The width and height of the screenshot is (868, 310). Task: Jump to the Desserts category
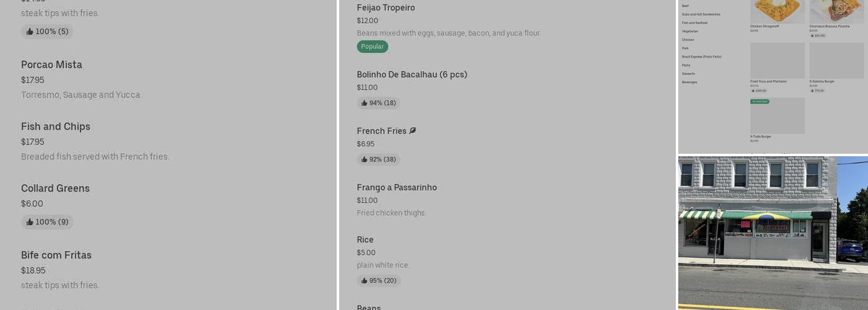[688, 74]
